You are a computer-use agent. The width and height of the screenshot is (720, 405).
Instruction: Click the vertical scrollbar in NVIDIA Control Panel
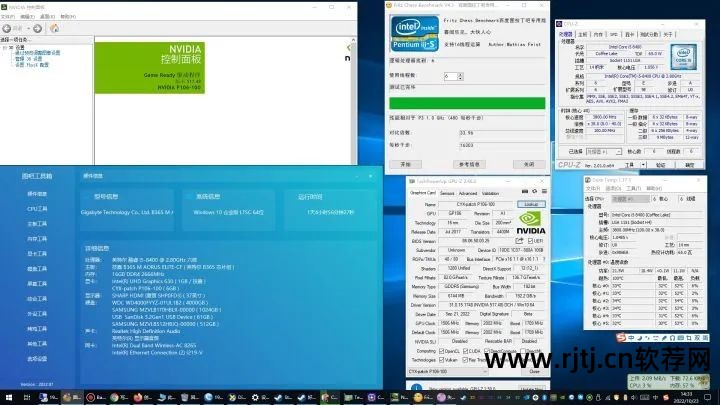pyautogui.click(x=353, y=101)
